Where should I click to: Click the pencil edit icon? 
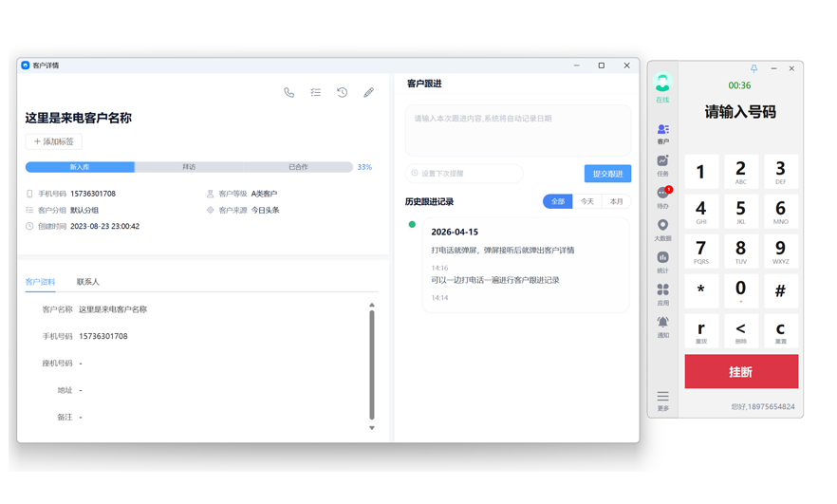369,92
